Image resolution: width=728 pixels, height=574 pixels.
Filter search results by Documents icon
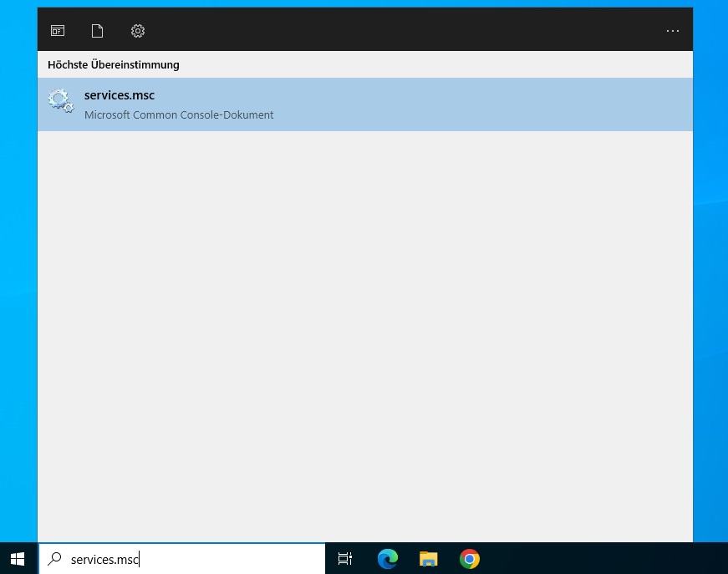97,31
